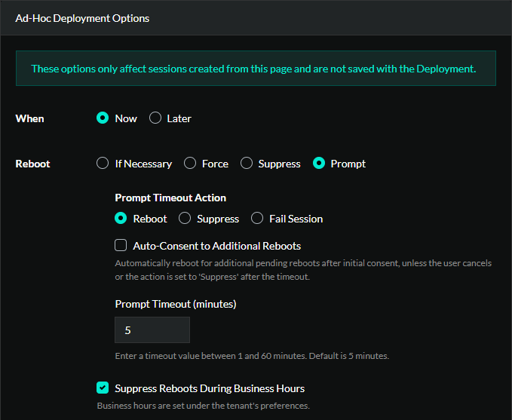Enable Auto-Consent to Additional Reboots checkbox

coord(121,246)
